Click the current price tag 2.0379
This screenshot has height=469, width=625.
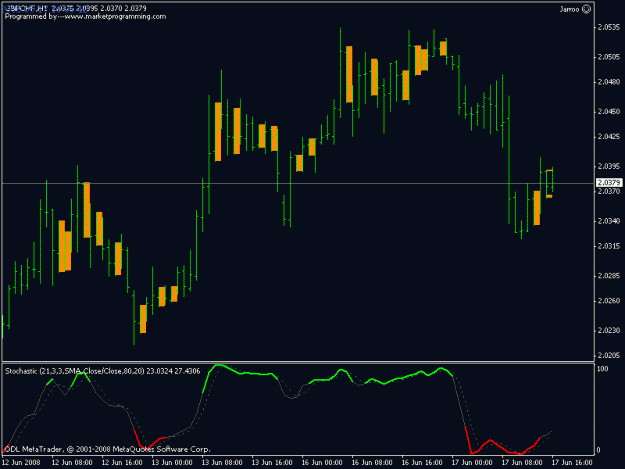(609, 182)
